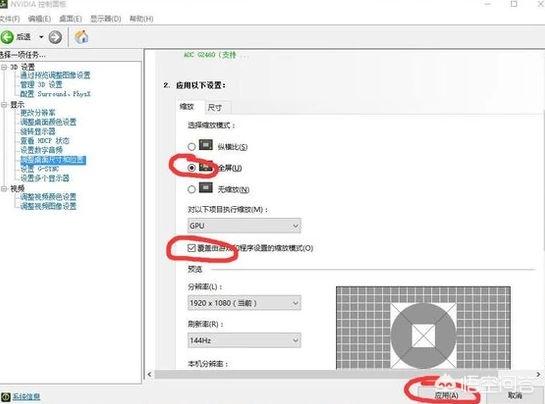Open Manage 3D settings item
This screenshot has height=404, width=545.
tap(41, 84)
